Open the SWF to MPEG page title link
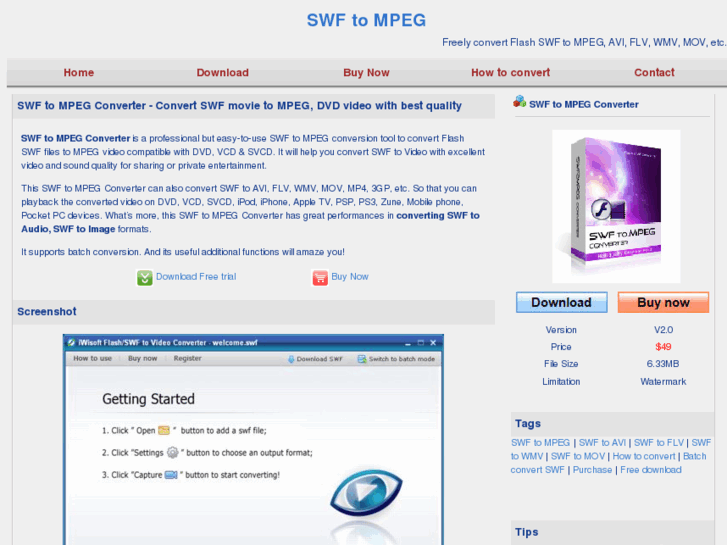Viewport: 727px width, 545px height. pyautogui.click(x=366, y=20)
